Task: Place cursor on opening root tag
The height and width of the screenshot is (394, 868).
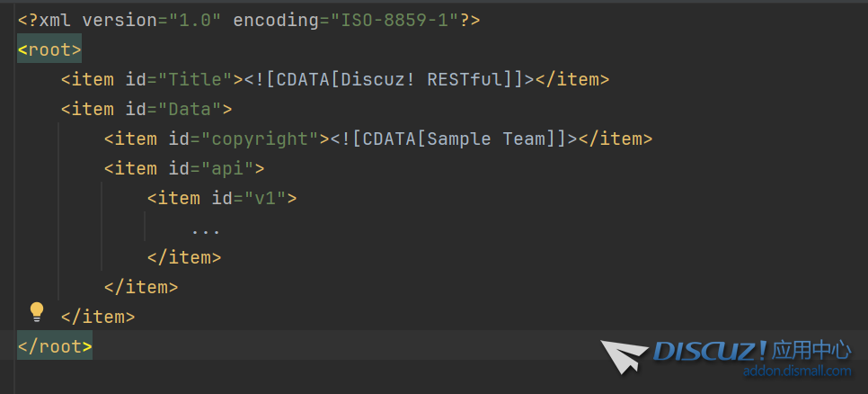Action: (x=49, y=49)
